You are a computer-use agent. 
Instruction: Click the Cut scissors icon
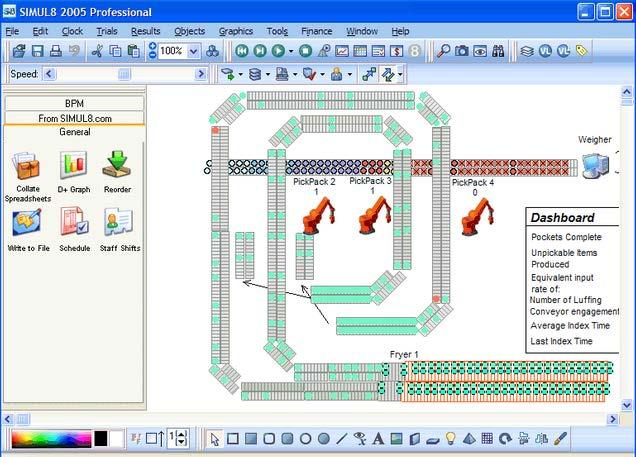(97, 51)
